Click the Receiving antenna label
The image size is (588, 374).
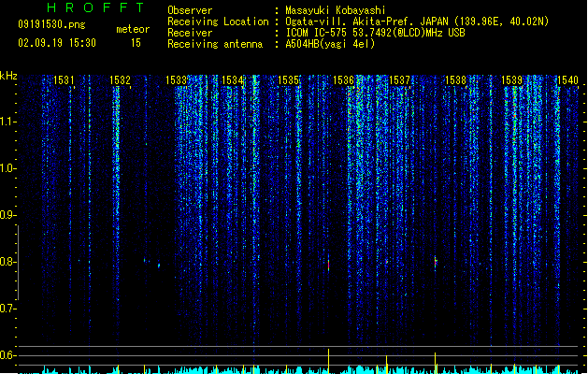point(215,44)
